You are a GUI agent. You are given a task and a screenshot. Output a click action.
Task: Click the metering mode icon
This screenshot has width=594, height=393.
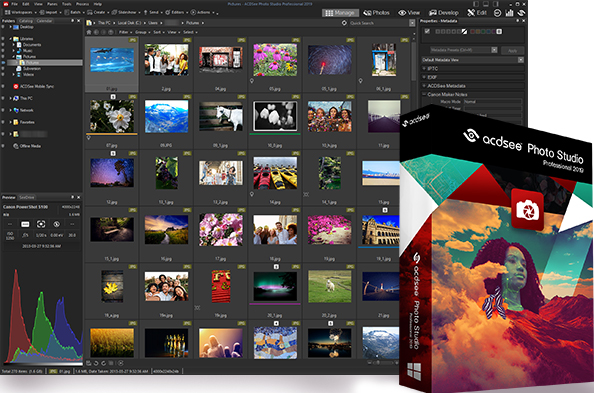(x=41, y=224)
